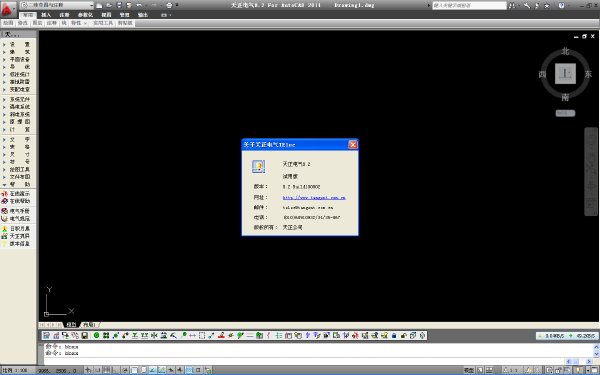600x375 pixels.
Task: Close the 关于天正电气 dialog with red X
Action: [x=353, y=145]
